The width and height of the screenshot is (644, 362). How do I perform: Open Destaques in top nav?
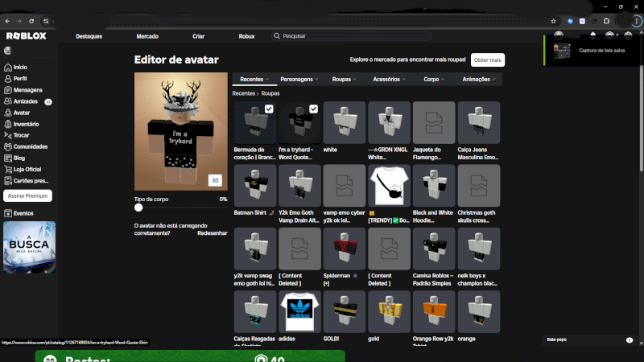(89, 36)
